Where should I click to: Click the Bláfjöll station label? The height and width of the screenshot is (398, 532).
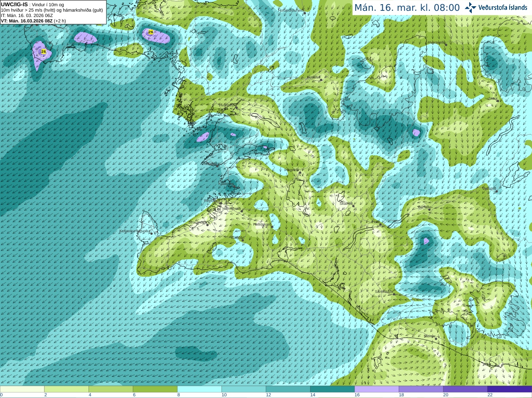click(236, 238)
